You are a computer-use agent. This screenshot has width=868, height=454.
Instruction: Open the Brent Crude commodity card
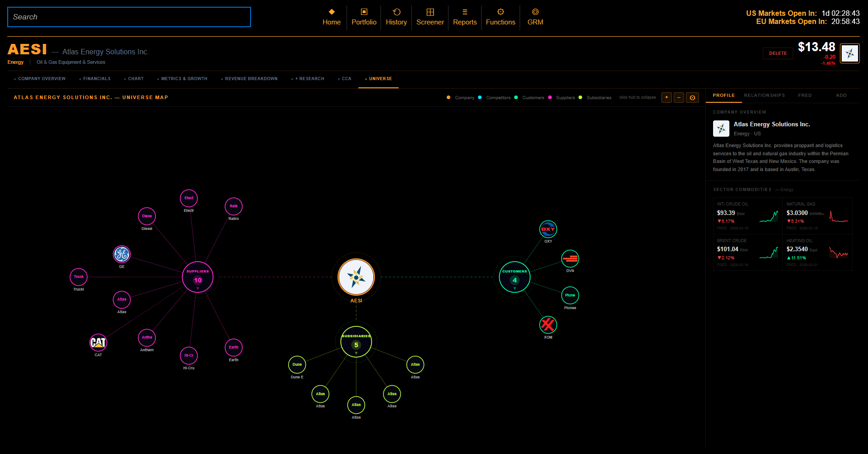[x=747, y=253]
